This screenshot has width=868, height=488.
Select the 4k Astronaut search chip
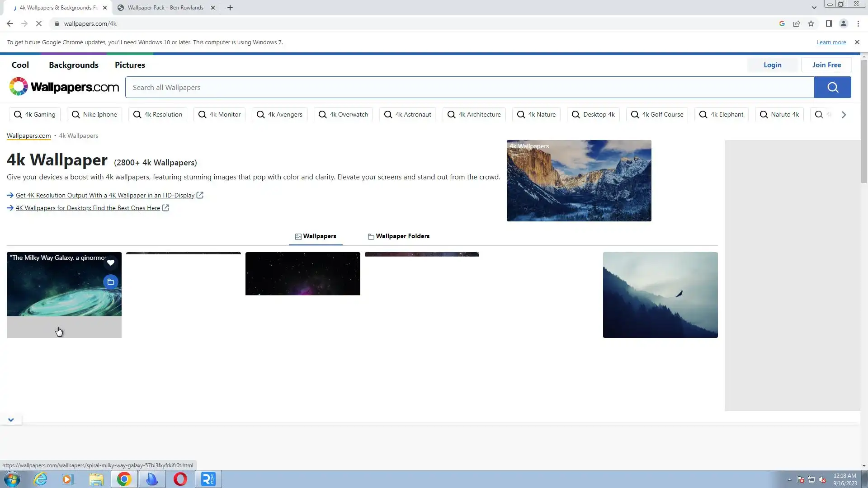(x=408, y=114)
